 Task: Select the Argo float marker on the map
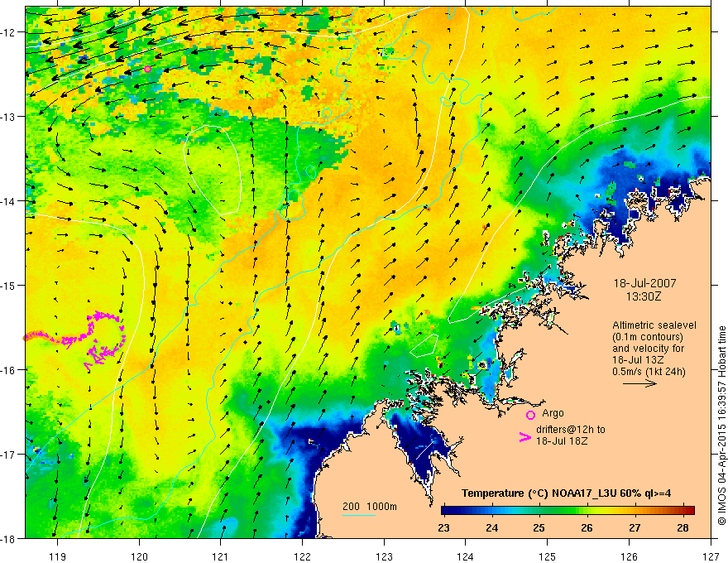point(147,70)
